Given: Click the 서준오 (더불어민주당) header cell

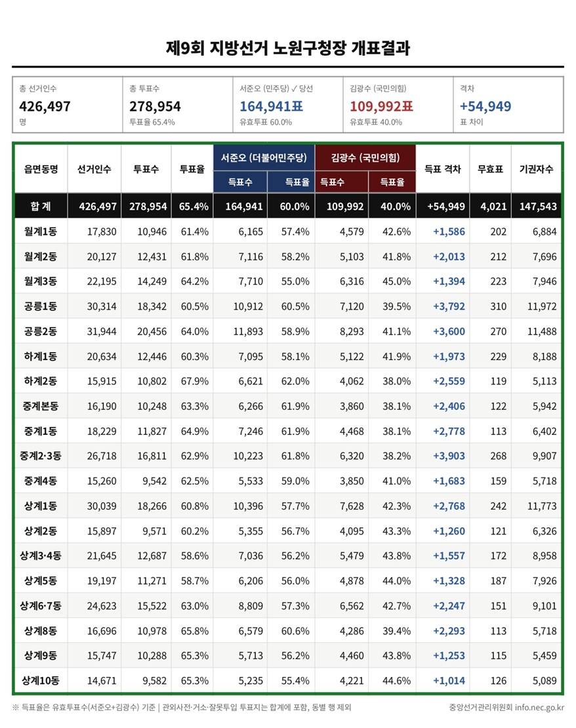Looking at the screenshot, I should click(264, 158).
